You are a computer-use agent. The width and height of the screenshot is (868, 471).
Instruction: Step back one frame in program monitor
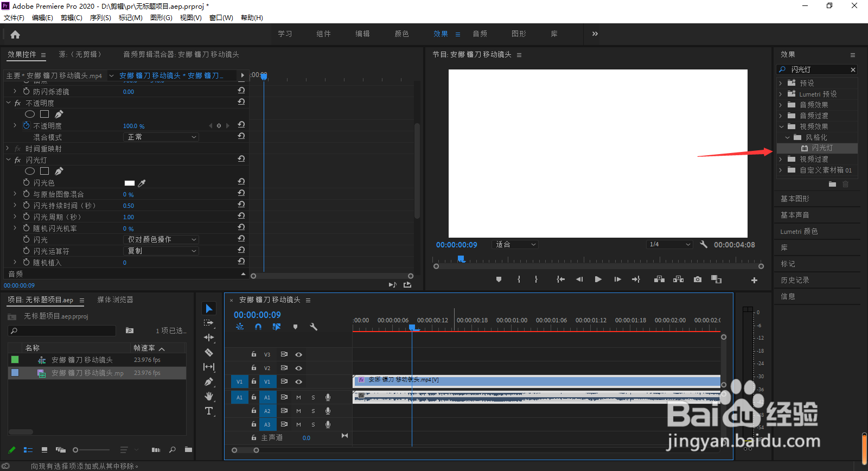tap(579, 279)
